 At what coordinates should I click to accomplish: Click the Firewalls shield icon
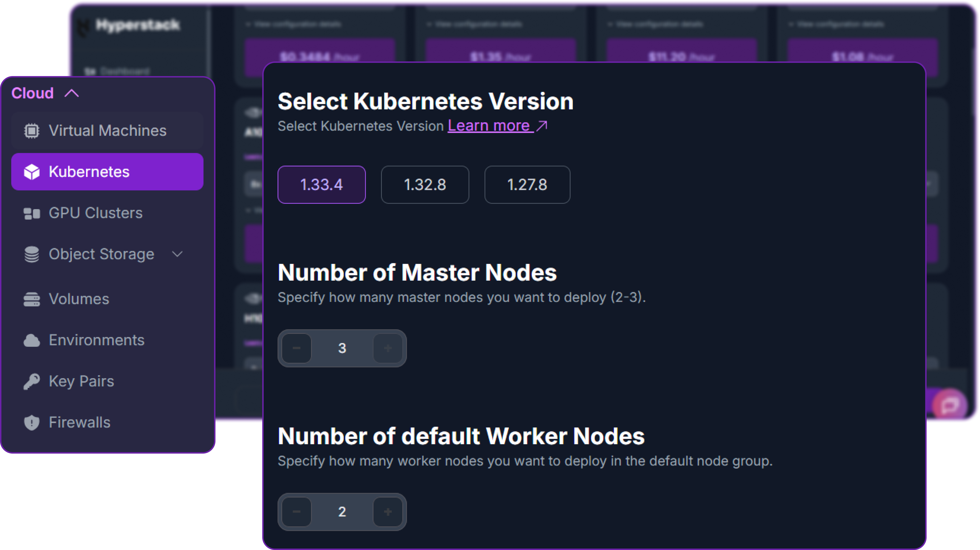click(x=32, y=423)
